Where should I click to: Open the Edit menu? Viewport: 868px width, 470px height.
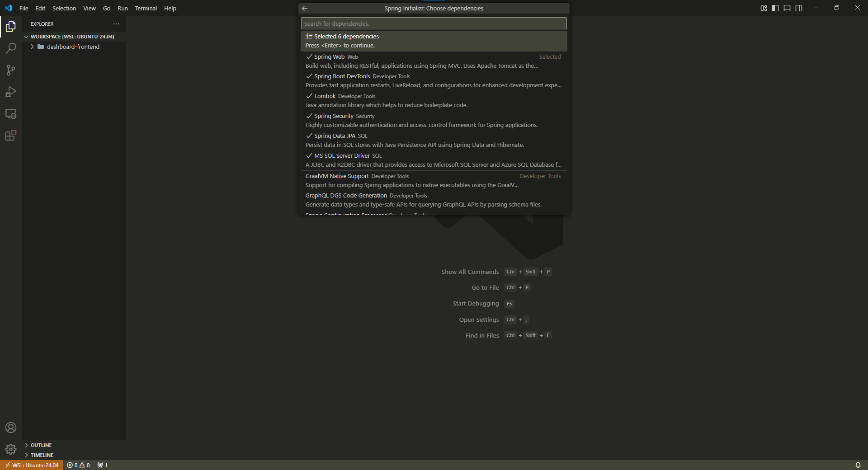pyautogui.click(x=40, y=8)
